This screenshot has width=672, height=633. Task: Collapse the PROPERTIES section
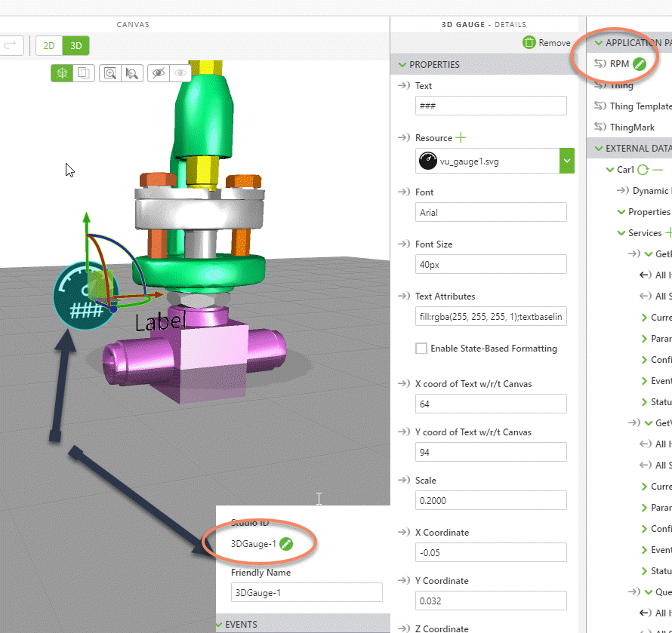tap(402, 65)
